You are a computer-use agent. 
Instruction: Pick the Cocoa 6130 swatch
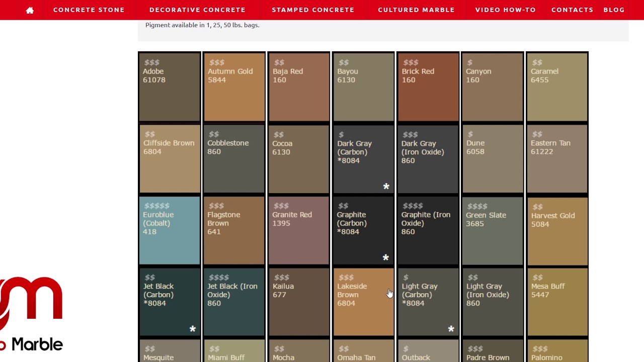[x=299, y=159]
